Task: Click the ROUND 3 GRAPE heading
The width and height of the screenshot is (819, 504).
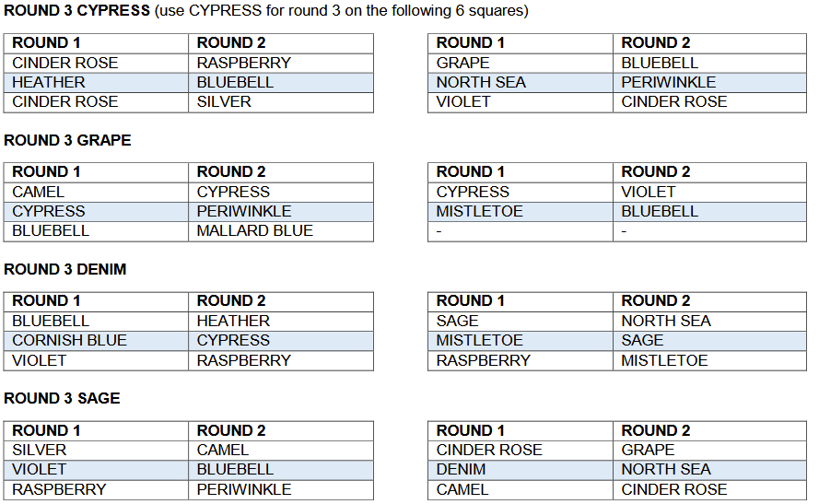Action: pos(67,140)
